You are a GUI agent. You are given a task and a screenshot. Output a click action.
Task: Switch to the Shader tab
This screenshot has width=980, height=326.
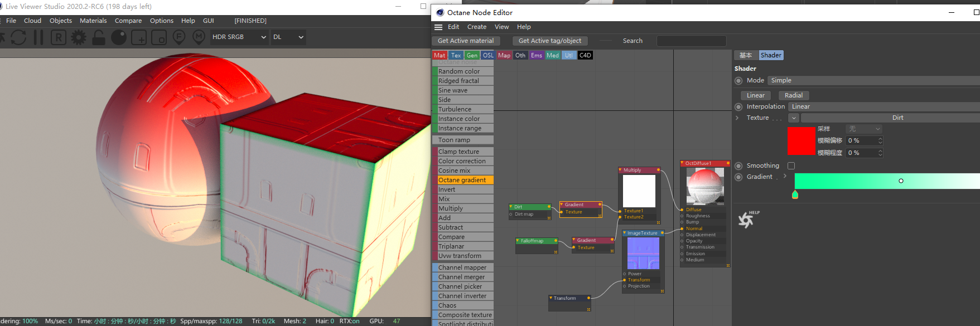771,55
